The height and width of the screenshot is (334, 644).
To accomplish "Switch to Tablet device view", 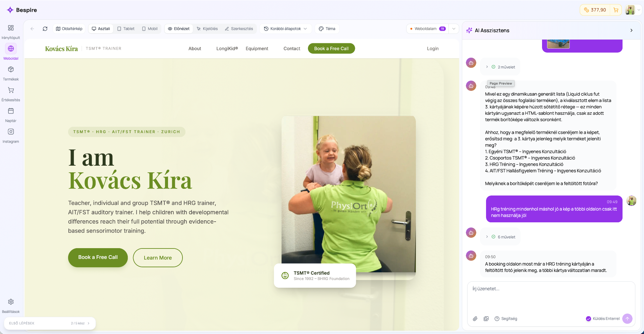I will coord(126,29).
